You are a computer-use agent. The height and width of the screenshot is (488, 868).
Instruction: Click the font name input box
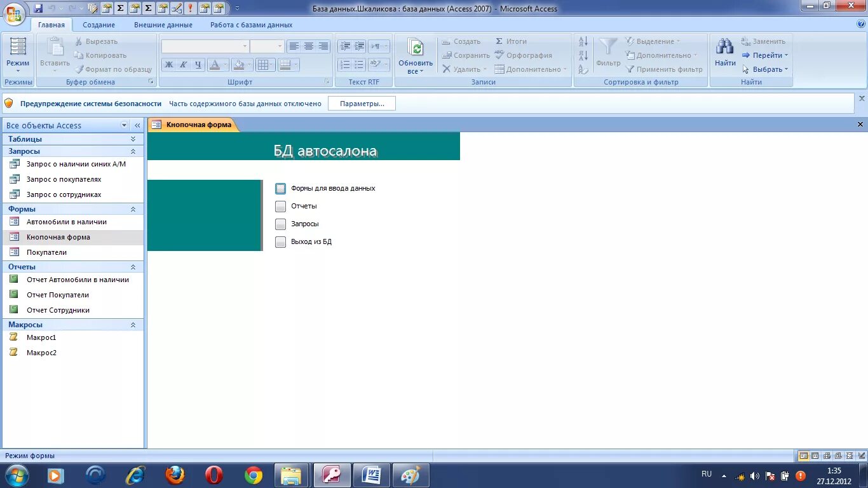205,46
